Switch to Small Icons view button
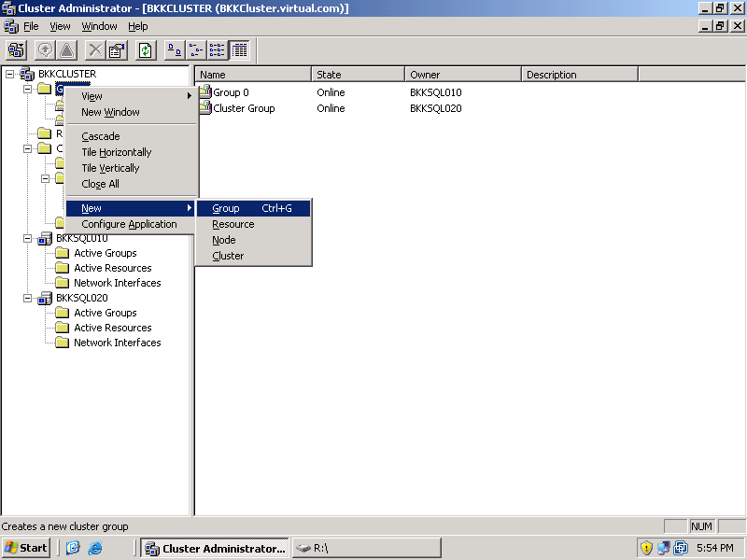 (196, 50)
